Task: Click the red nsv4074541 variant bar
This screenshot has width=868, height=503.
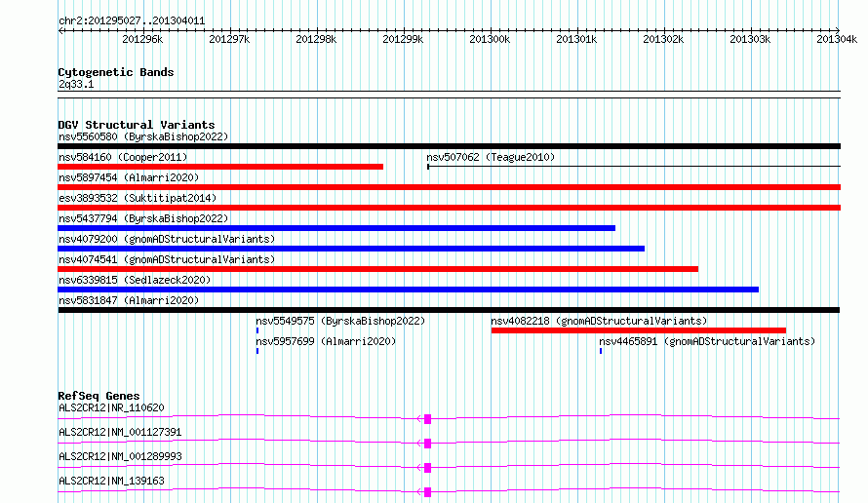Action: (x=378, y=269)
